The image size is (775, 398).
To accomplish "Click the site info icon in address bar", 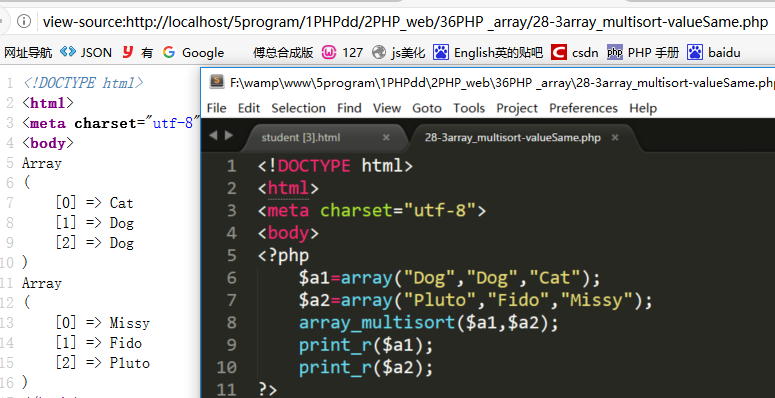I will 24,21.
